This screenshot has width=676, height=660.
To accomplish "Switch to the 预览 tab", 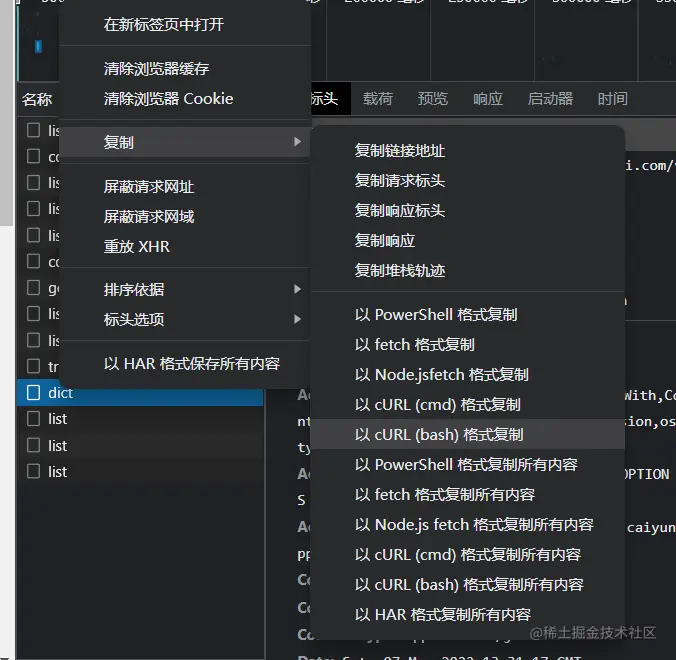I will click(433, 99).
